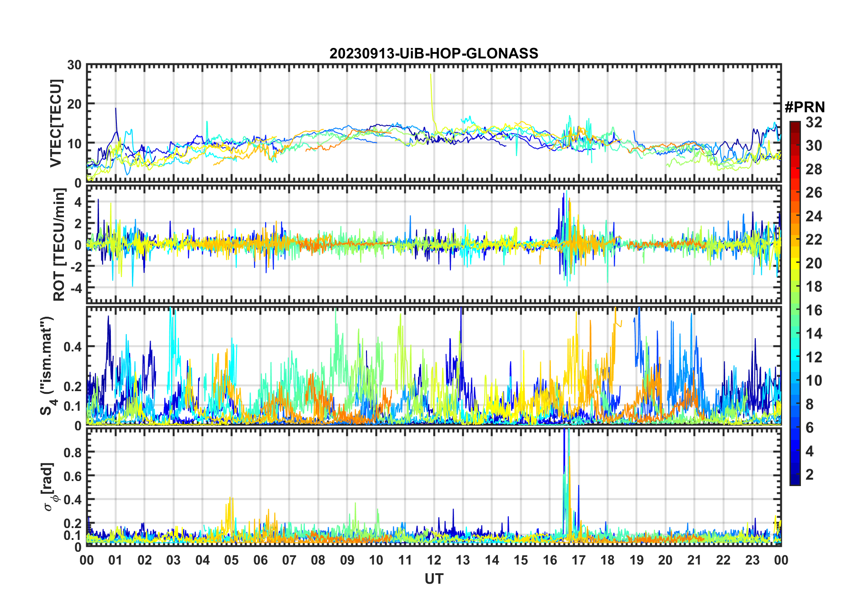Click colorbar tick label 32
This screenshot has width=868, height=607.
[814, 122]
